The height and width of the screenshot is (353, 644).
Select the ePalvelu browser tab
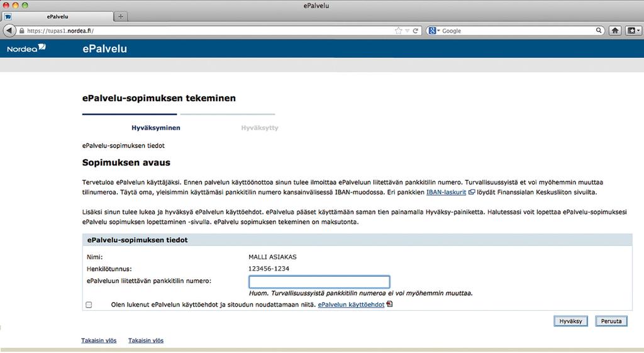coord(57,16)
